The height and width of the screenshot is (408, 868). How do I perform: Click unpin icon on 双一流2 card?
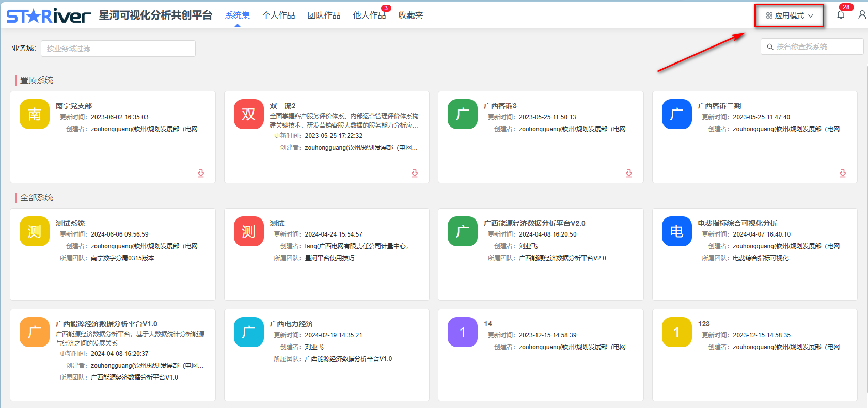coord(415,174)
